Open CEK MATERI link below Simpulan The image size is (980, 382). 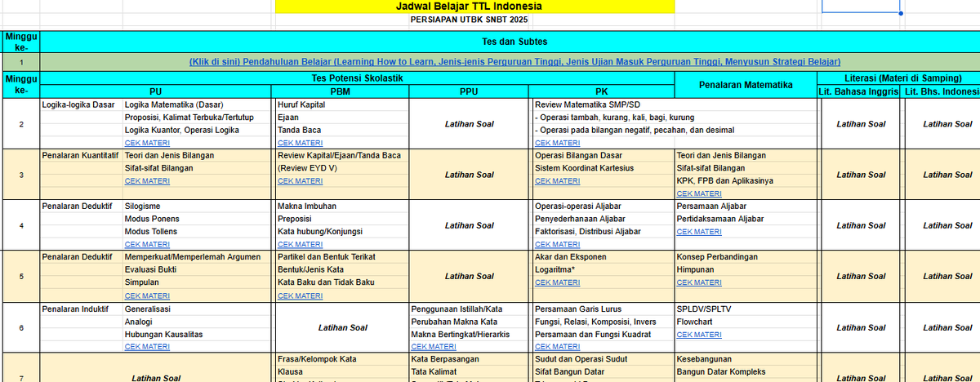coord(147,295)
